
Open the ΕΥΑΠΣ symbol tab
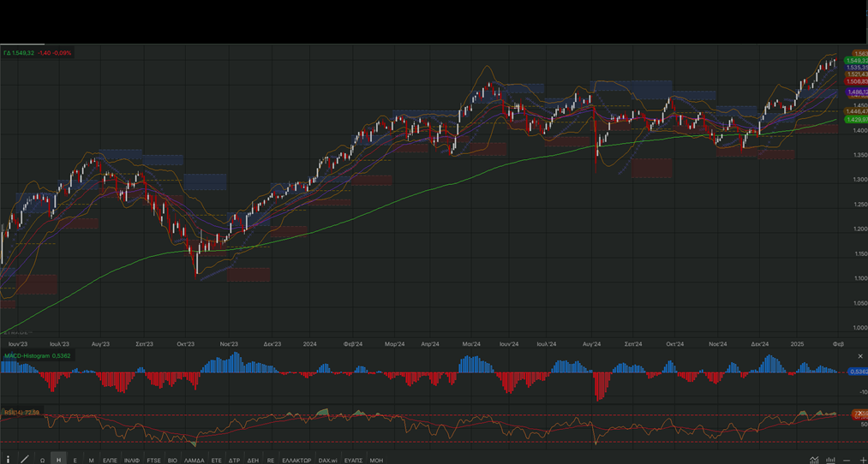click(353, 460)
